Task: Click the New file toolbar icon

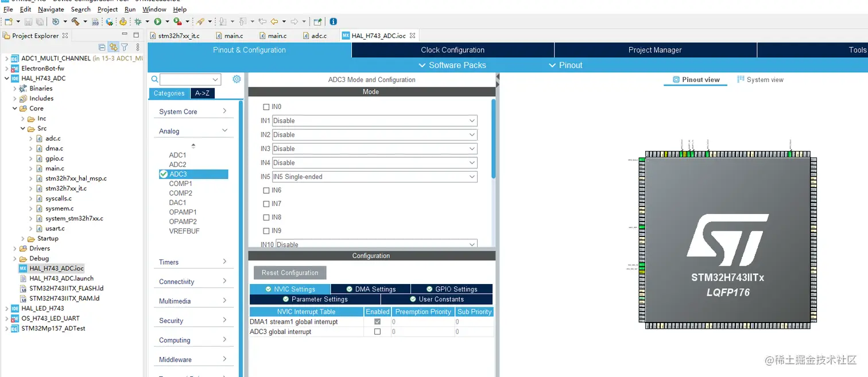Action: [x=9, y=22]
